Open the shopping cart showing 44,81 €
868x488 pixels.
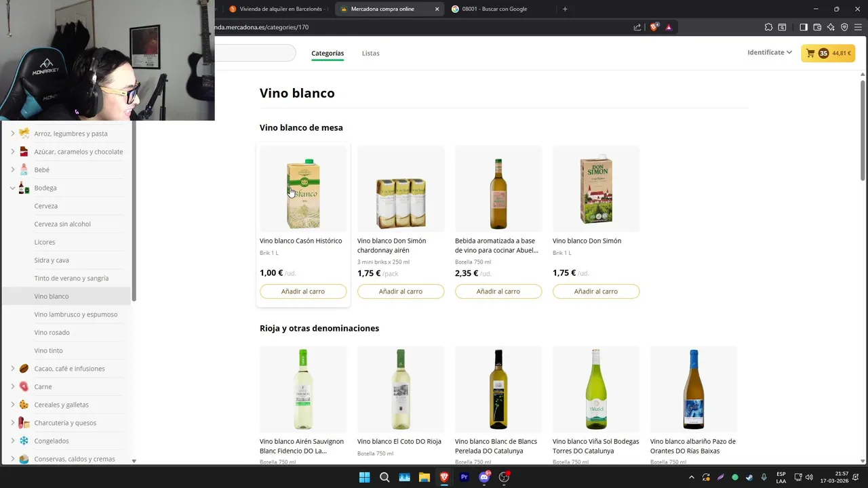point(828,53)
